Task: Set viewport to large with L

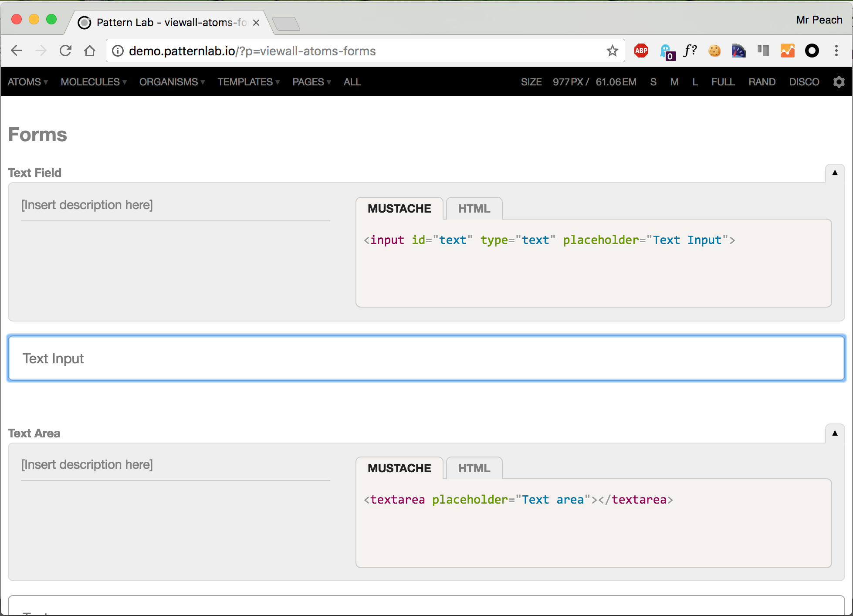Action: (695, 82)
